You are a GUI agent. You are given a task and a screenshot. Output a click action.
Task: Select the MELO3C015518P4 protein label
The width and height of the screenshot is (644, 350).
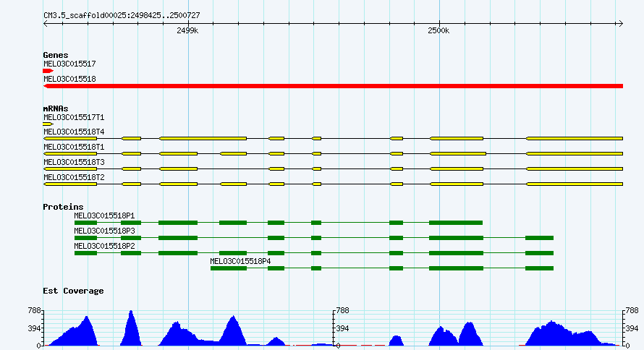point(240,261)
